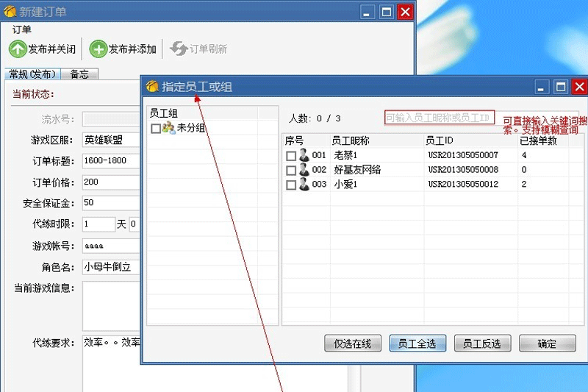Click the 员工反选 button
The width and height of the screenshot is (588, 392).
tap(482, 343)
